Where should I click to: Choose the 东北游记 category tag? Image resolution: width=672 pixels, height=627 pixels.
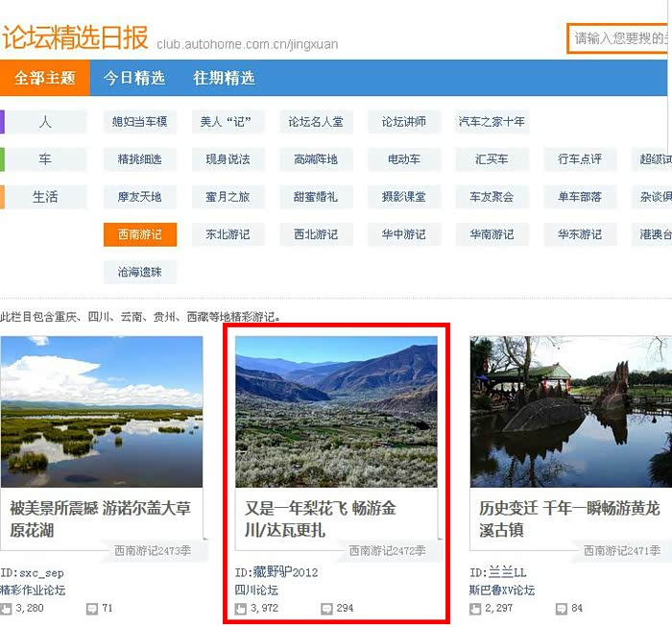(x=228, y=234)
